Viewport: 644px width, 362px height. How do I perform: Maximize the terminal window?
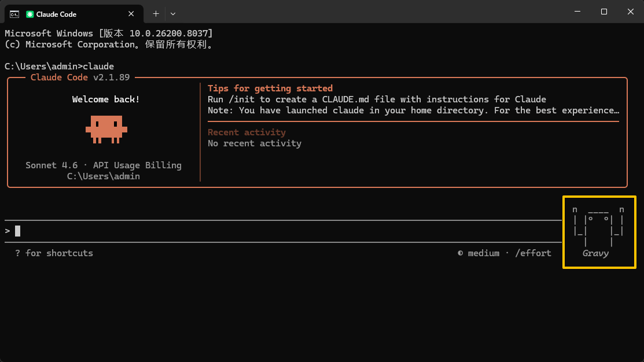(x=603, y=12)
